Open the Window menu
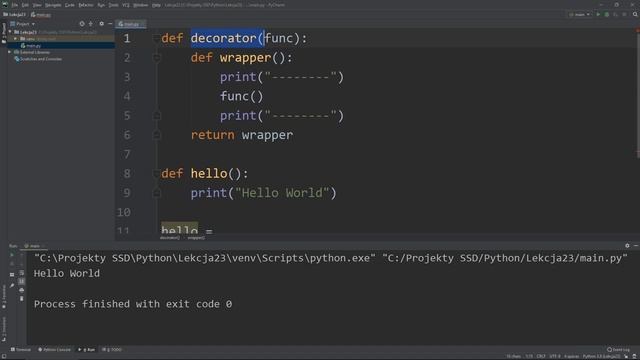This screenshot has width=640, height=360. pos(140,5)
